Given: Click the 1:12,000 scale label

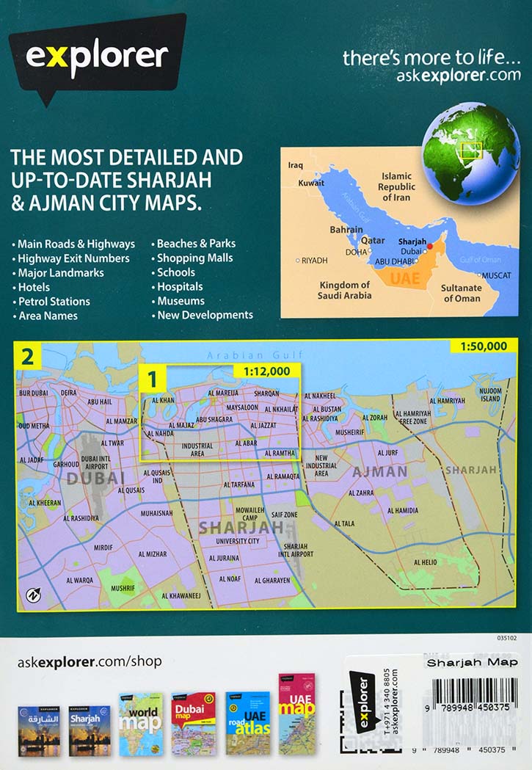Looking at the screenshot, I should click(x=266, y=371).
